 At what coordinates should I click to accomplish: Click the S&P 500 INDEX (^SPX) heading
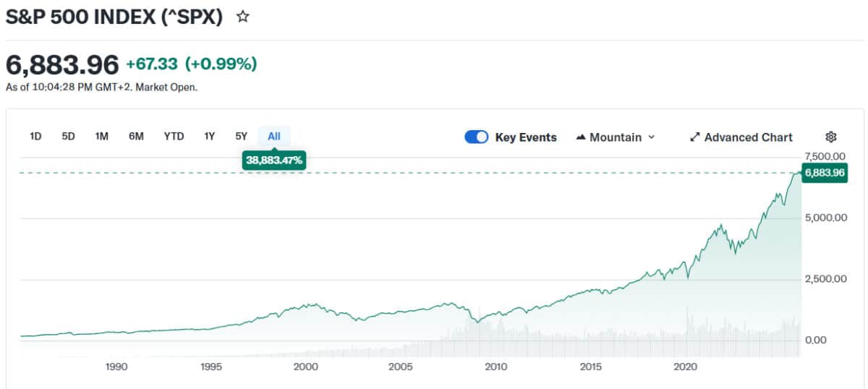[115, 17]
